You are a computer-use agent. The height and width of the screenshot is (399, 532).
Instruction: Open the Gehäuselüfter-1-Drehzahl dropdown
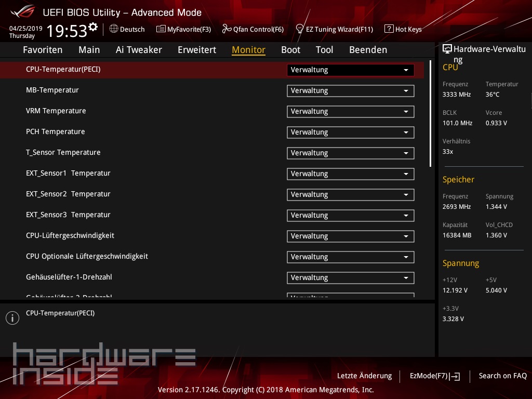pyautogui.click(x=351, y=278)
